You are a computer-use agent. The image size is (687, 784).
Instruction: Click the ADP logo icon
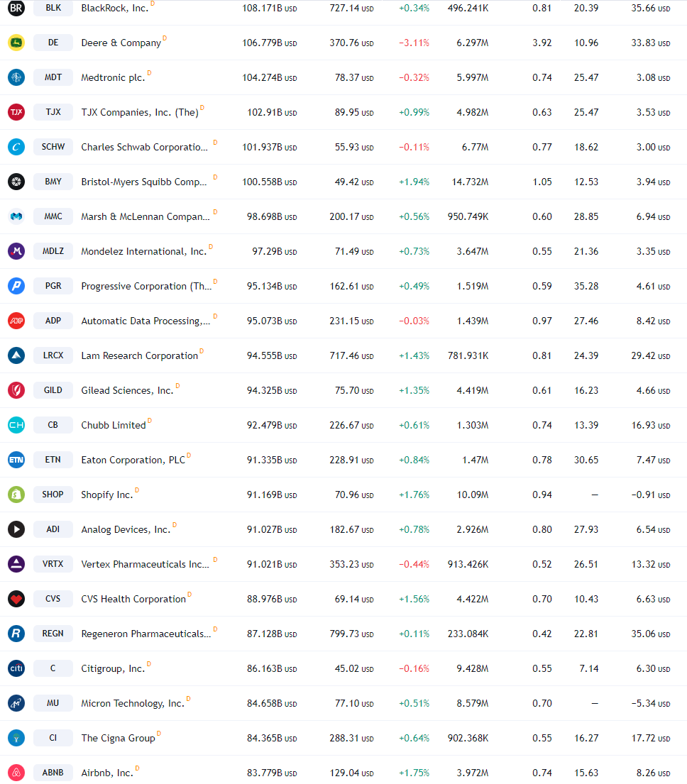click(16, 321)
